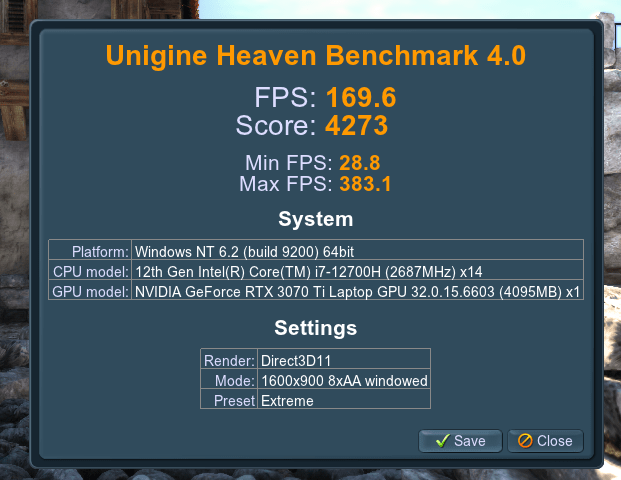The image size is (621, 480).
Task: Click the Max FPS value 383.1
Action: point(365,184)
